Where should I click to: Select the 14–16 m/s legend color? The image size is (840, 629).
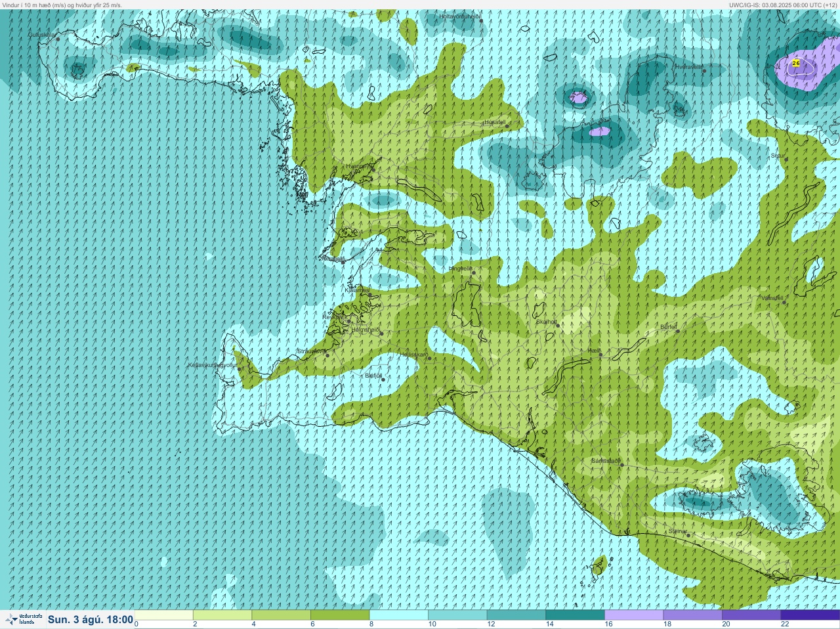(x=575, y=615)
